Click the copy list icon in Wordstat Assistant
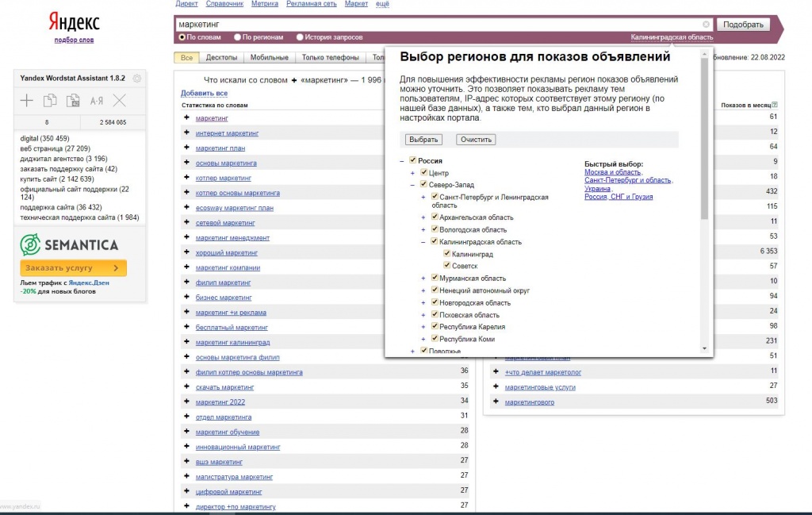Image resolution: width=812 pixels, height=515 pixels. (50, 100)
